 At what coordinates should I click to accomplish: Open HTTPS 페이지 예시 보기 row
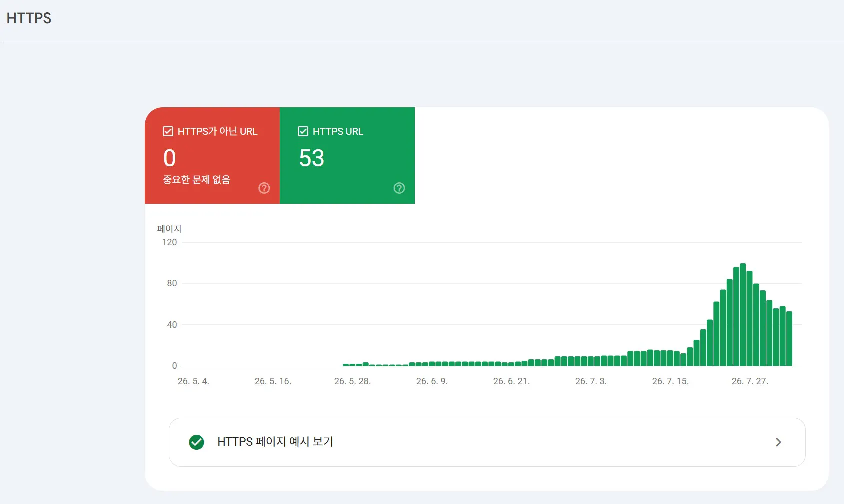(487, 442)
